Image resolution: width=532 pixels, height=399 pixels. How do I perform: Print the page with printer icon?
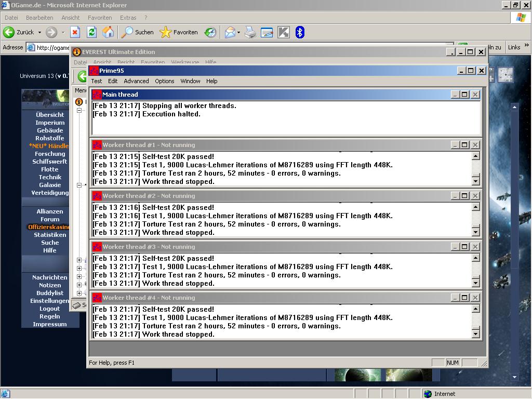(x=250, y=33)
